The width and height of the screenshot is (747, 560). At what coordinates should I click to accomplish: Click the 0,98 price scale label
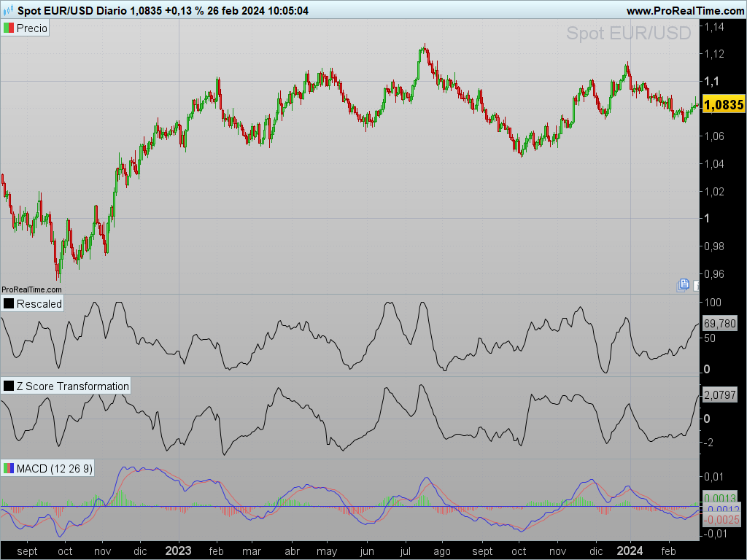coord(714,246)
